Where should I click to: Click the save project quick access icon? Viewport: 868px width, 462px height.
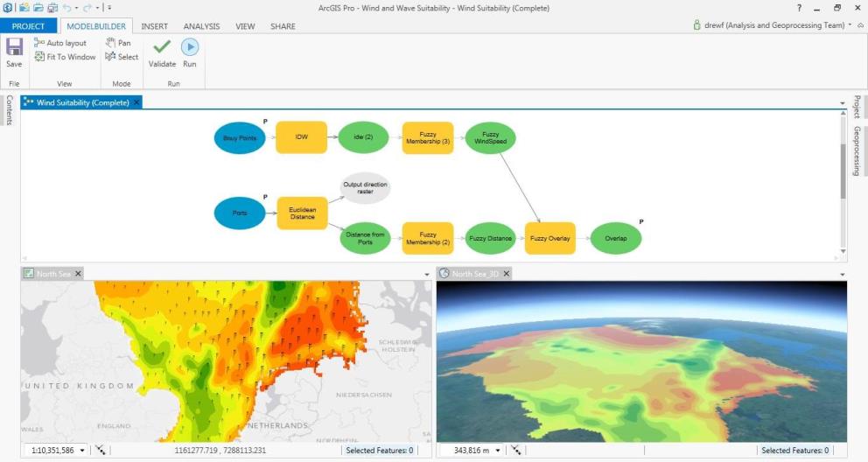pyautogui.click(x=52, y=8)
